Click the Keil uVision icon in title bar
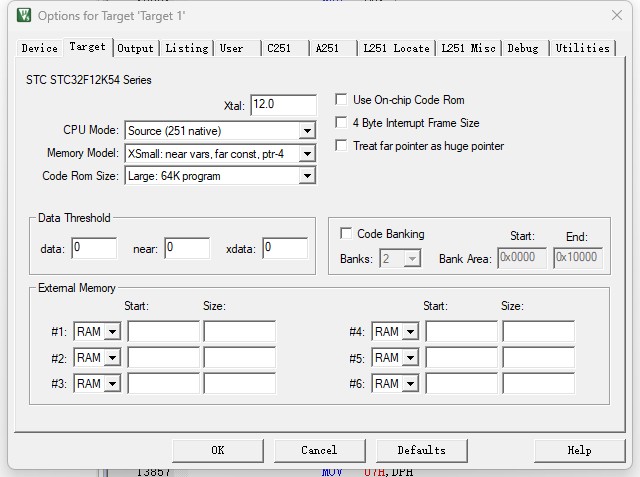The image size is (640, 477). click(24, 15)
